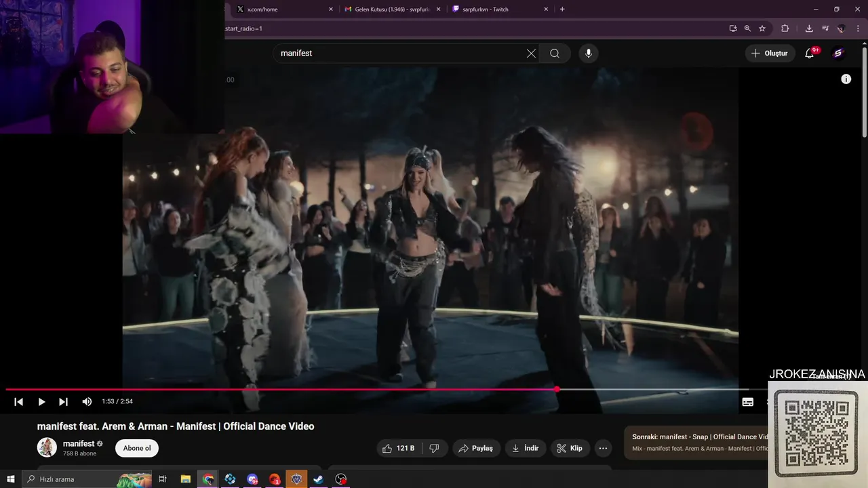Image resolution: width=868 pixels, height=488 pixels.
Task: Open the Oluştur create menu
Action: point(770,54)
